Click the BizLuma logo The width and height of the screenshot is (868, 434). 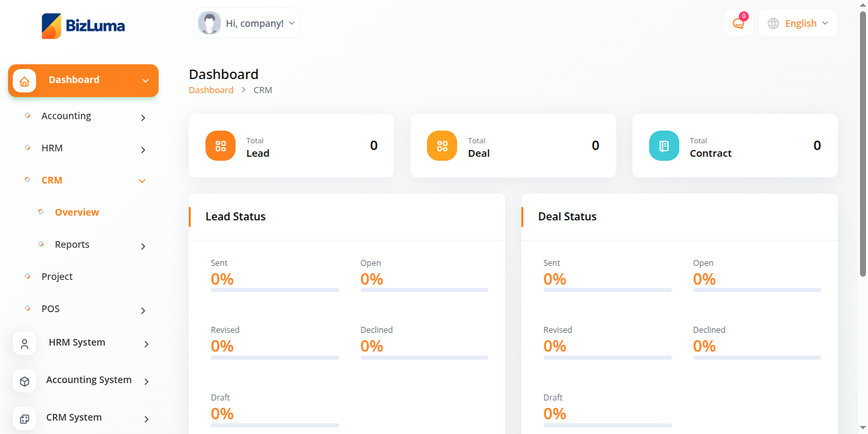[83, 26]
